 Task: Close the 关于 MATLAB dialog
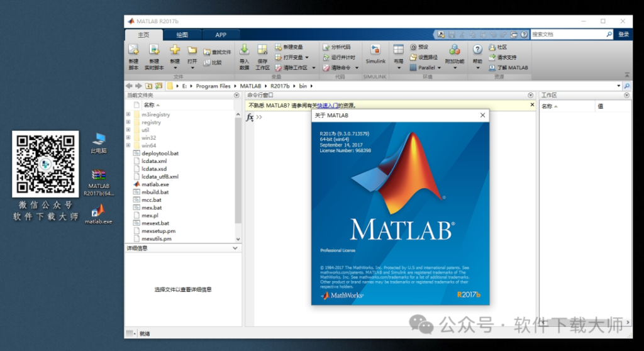[482, 116]
